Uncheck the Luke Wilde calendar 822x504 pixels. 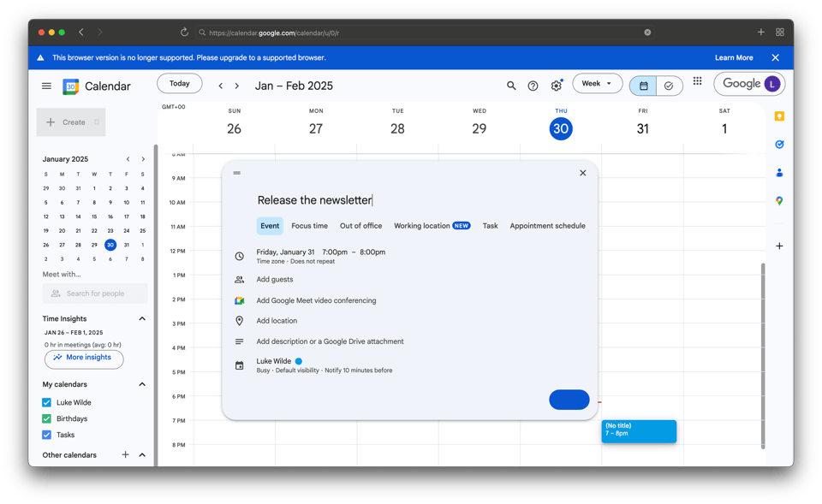(x=47, y=402)
